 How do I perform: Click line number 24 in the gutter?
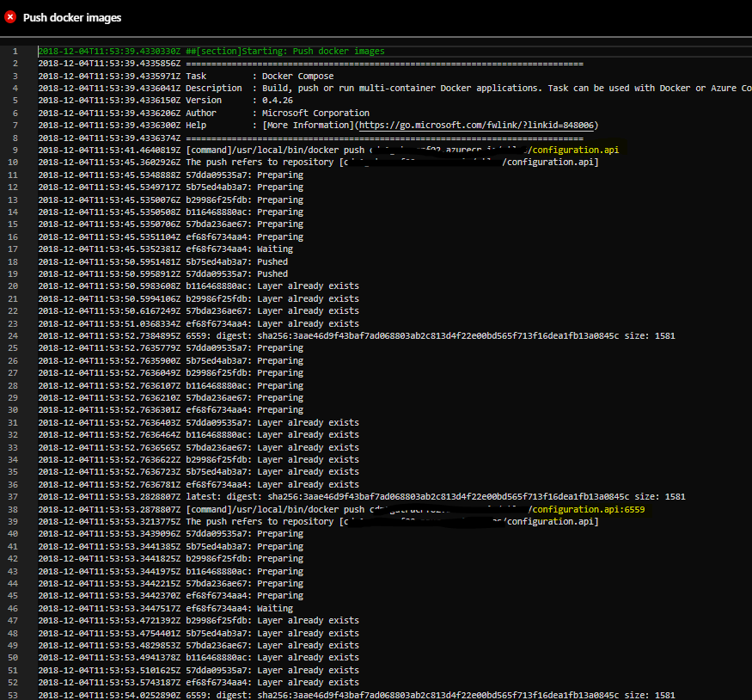[x=13, y=336]
